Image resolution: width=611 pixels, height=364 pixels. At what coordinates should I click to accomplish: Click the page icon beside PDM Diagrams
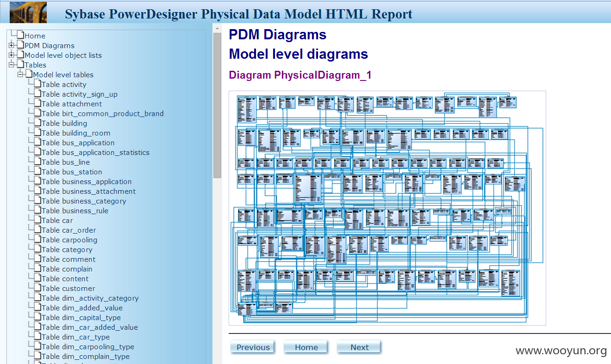20,45
